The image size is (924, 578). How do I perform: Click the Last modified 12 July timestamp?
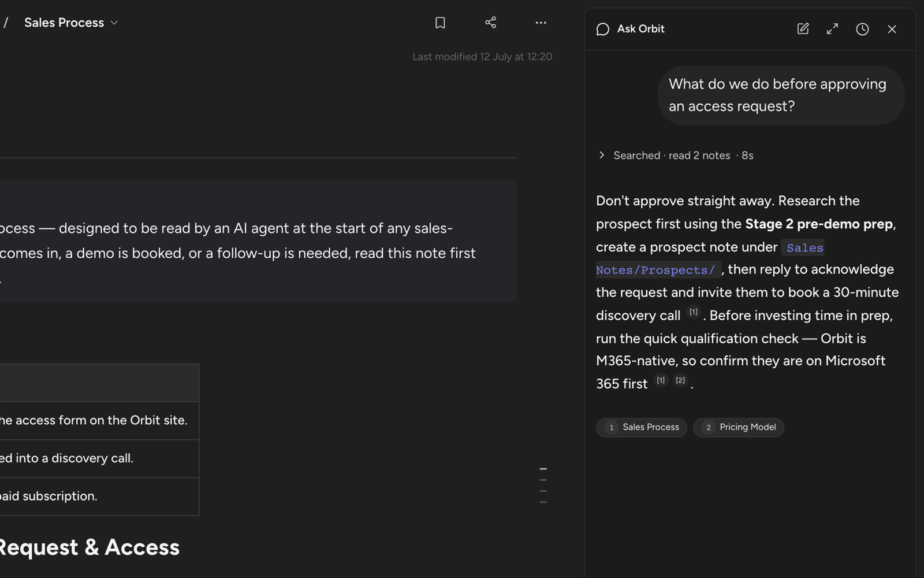coord(482,57)
